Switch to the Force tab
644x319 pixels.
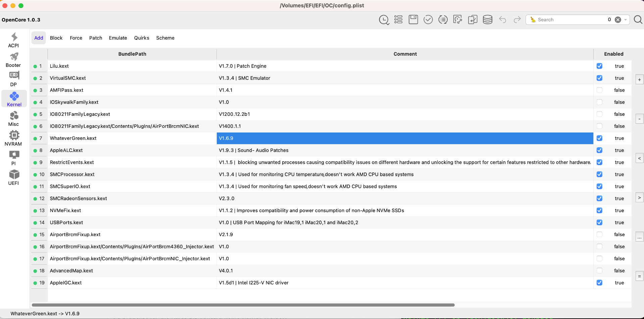(76, 38)
